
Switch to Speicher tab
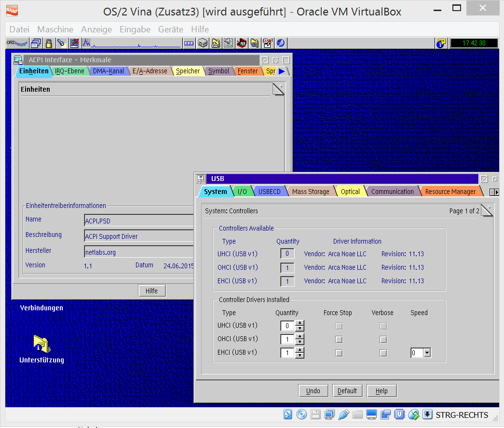point(188,71)
